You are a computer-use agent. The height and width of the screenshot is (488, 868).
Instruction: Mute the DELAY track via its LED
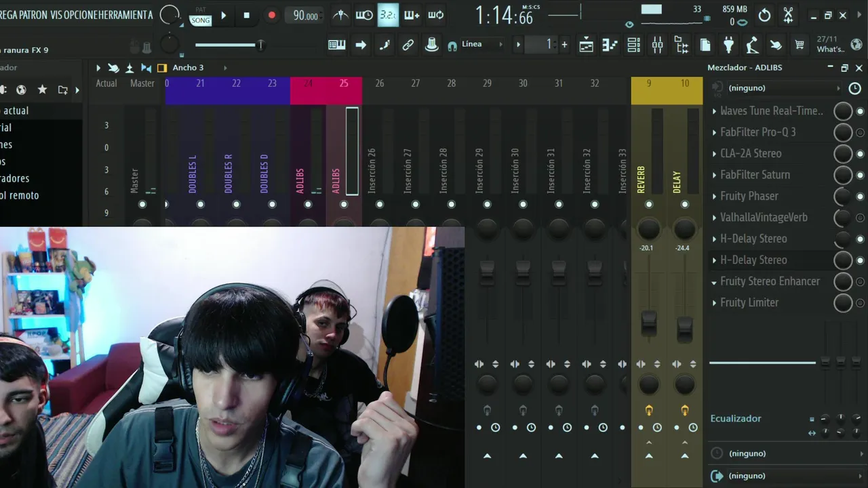(x=685, y=204)
